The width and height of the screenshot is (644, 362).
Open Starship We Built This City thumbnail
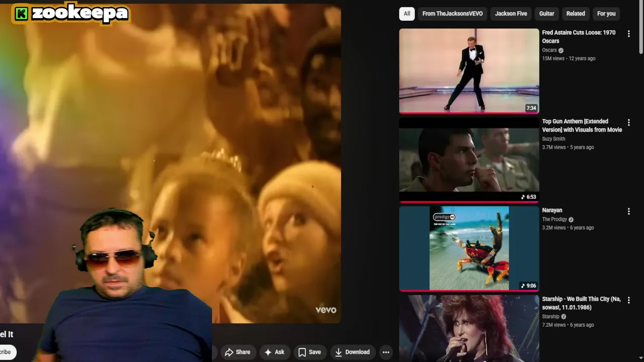[x=469, y=328]
